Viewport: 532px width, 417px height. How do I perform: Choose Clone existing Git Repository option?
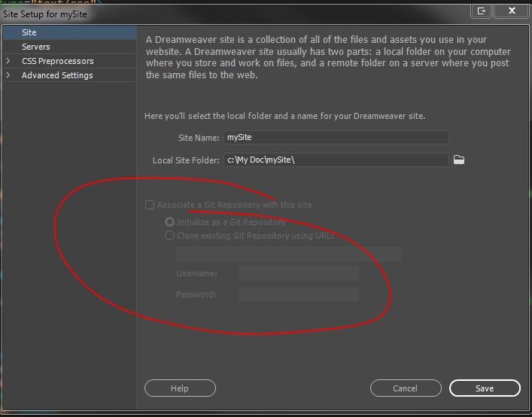coord(169,236)
